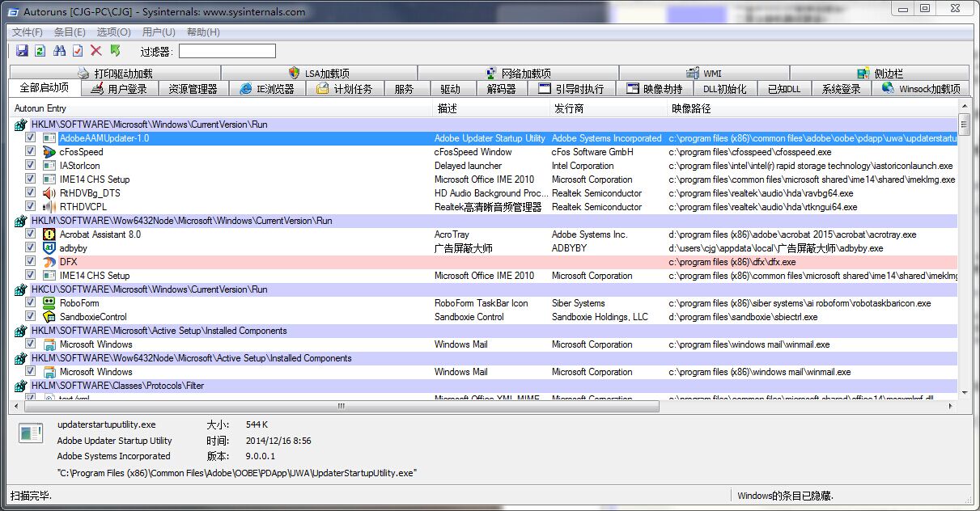Click the 映像路径 column header
This screenshot has height=511, width=980.
click(691, 108)
